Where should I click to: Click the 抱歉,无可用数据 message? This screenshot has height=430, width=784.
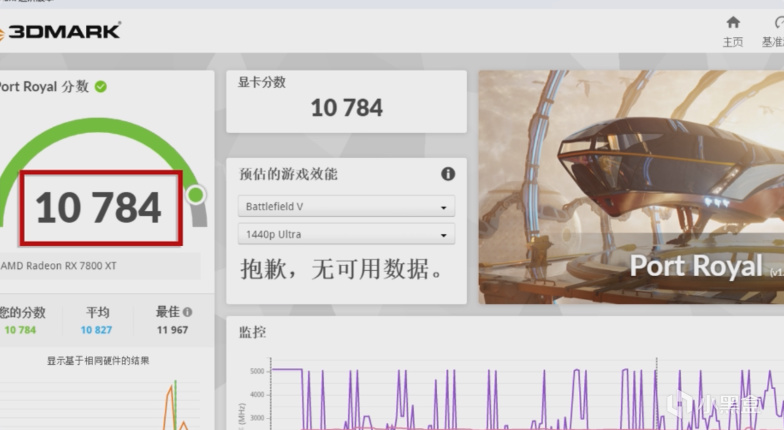(x=342, y=269)
